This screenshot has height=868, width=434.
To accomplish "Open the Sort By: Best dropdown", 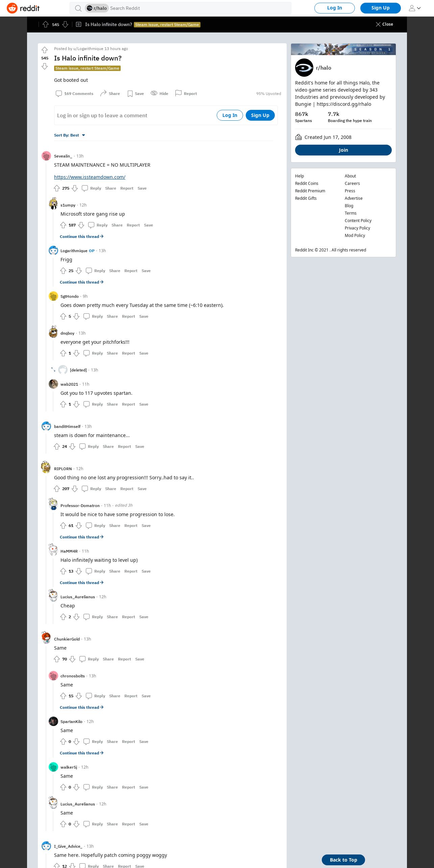I will 70,135.
